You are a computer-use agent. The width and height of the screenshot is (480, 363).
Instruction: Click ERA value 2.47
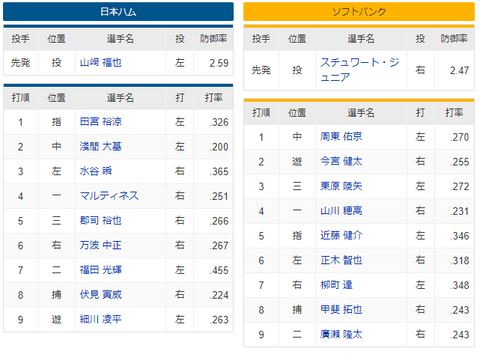pos(459,70)
